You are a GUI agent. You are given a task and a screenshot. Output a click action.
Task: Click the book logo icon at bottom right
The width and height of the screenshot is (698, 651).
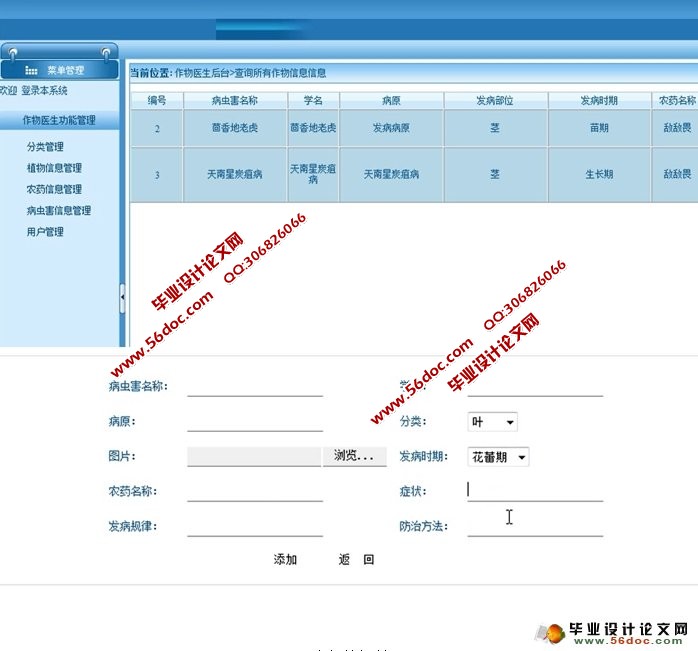click(551, 632)
